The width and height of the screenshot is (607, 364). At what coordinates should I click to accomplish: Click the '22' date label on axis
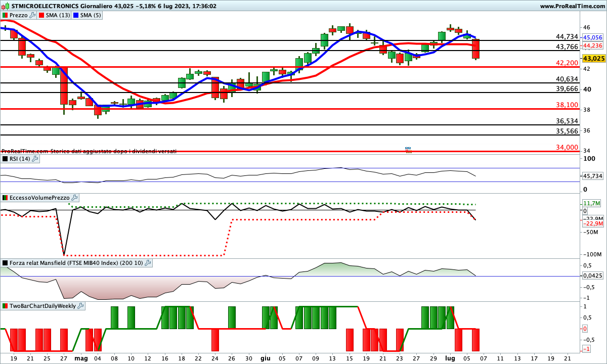click(x=198, y=358)
